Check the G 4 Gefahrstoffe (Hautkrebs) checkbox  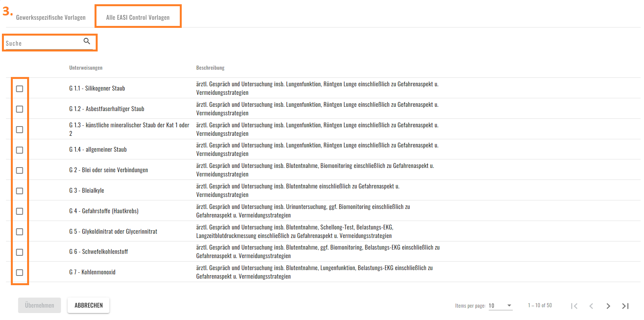19,211
